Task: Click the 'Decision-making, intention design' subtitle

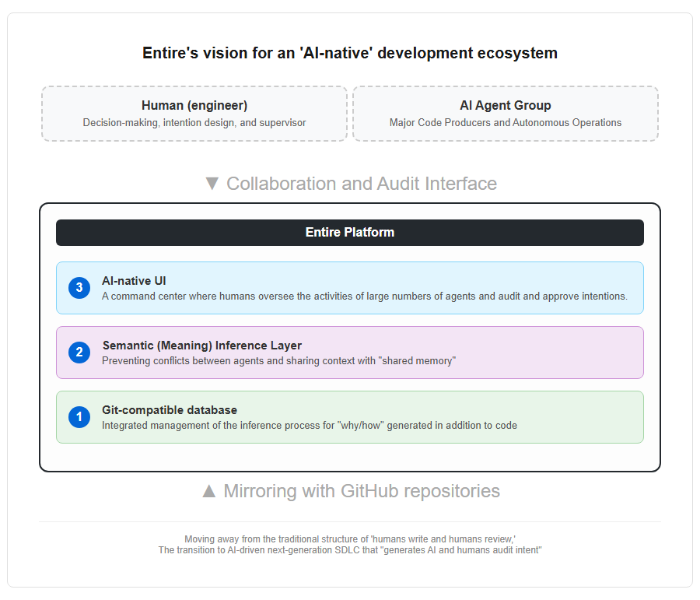Action: [194, 123]
